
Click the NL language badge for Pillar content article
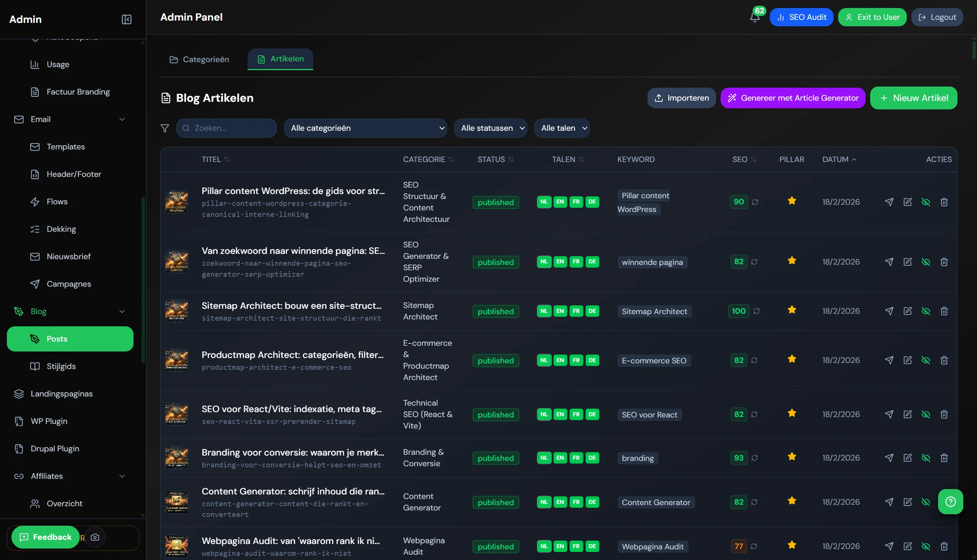[544, 202]
